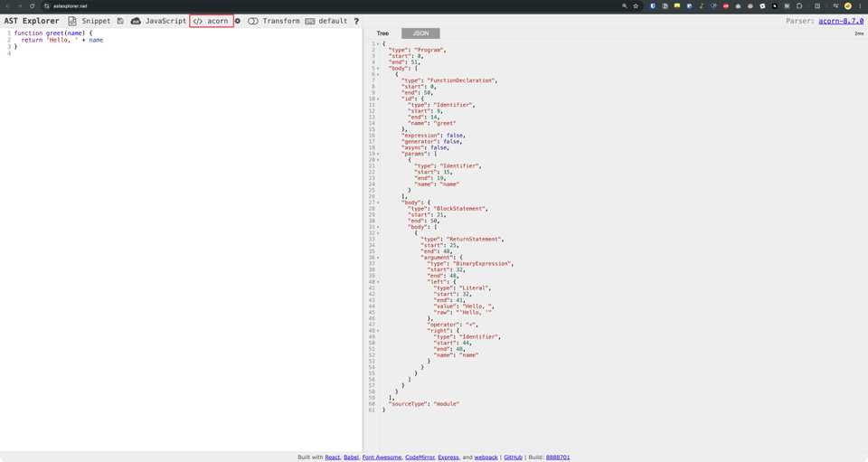This screenshot has width=868, height=462.
Task: Click the code-brackets icon before acorn
Action: pyautogui.click(x=198, y=21)
